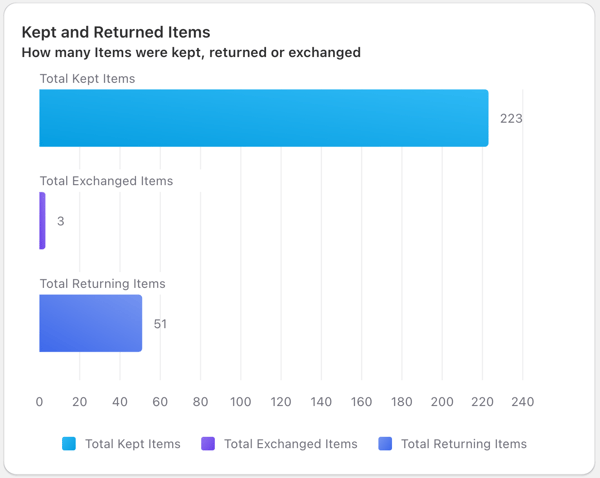
Task: Click the Total Exchanged Items legend swatch
Action: pyautogui.click(x=208, y=444)
